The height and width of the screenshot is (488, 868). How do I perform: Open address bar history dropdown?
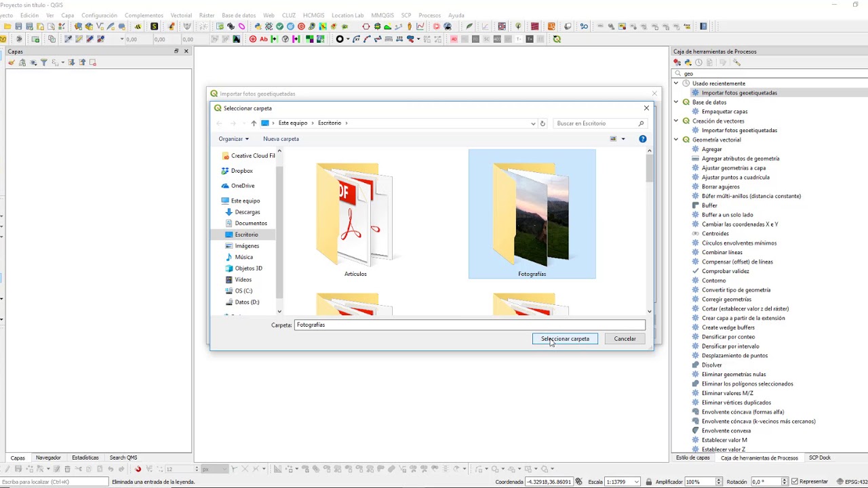tap(533, 123)
